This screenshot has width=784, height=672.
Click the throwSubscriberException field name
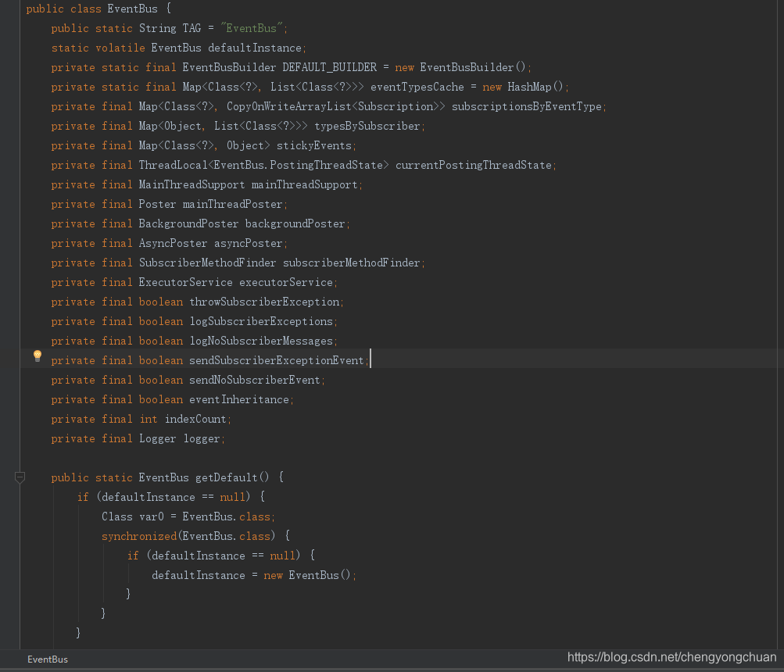pos(264,301)
